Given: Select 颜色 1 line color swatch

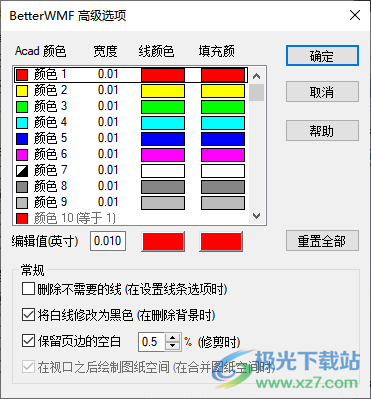Looking at the screenshot, I should pos(163,75).
